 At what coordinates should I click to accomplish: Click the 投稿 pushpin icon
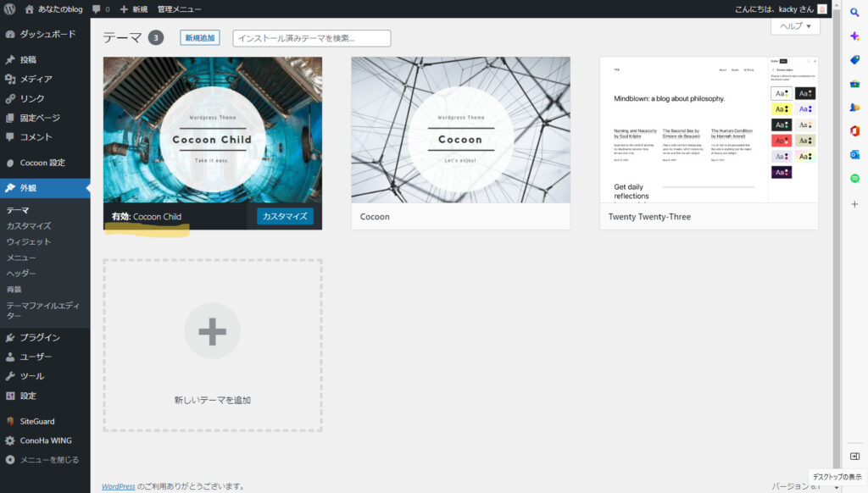[x=10, y=60]
